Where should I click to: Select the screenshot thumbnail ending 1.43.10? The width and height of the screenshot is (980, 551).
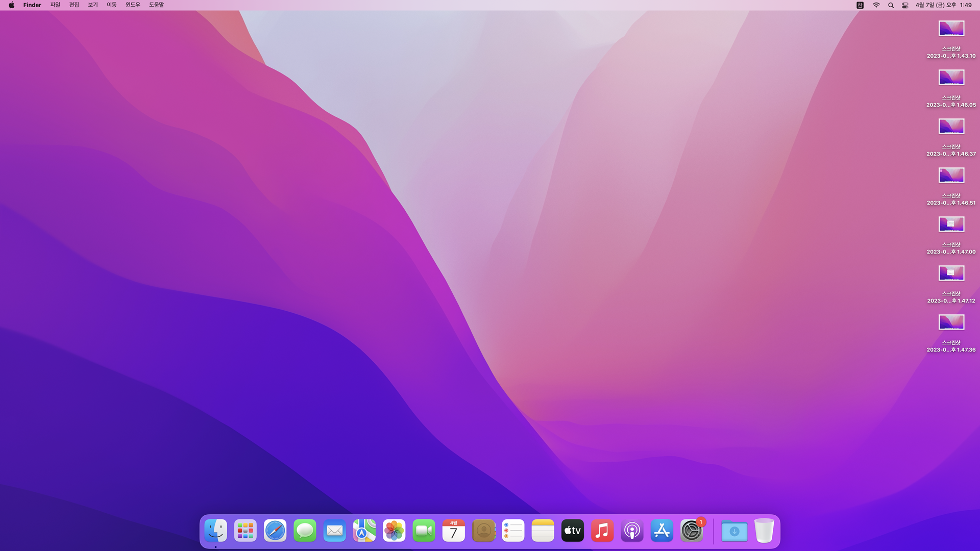tap(951, 29)
